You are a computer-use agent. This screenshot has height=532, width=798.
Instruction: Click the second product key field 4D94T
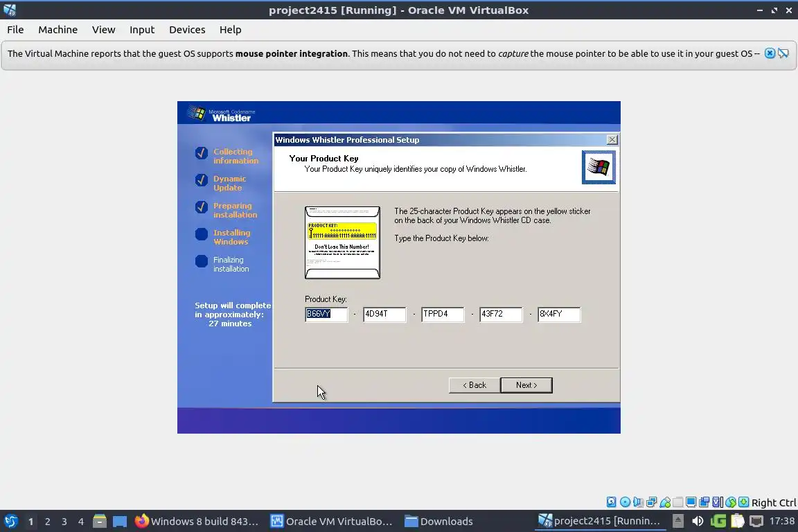[384, 314]
